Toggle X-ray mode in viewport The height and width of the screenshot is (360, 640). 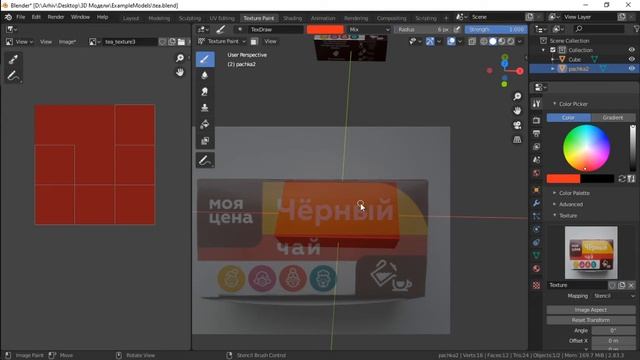(x=472, y=41)
